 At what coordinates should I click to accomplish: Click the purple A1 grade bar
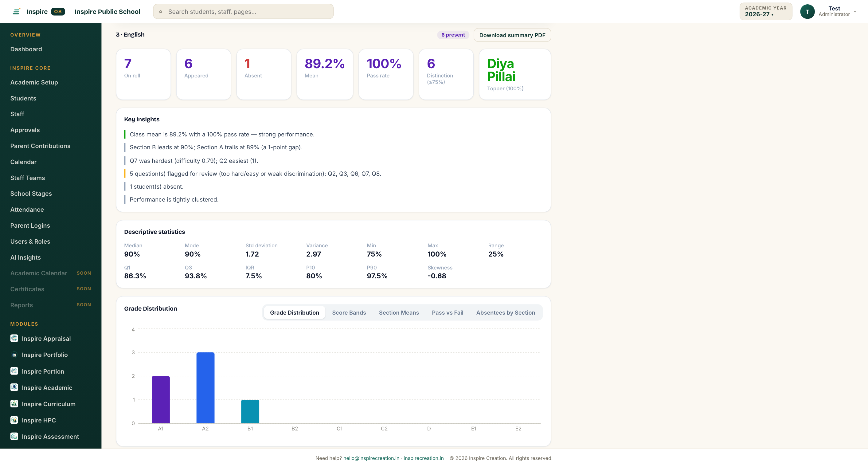[161, 400]
